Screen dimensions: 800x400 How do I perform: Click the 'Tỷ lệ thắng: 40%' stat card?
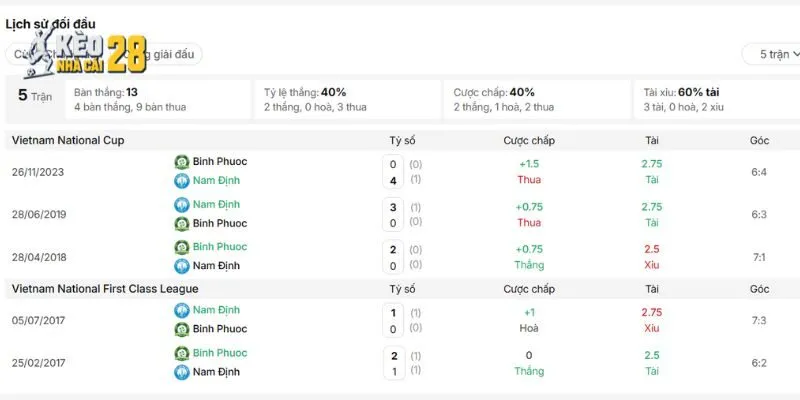coord(347,99)
